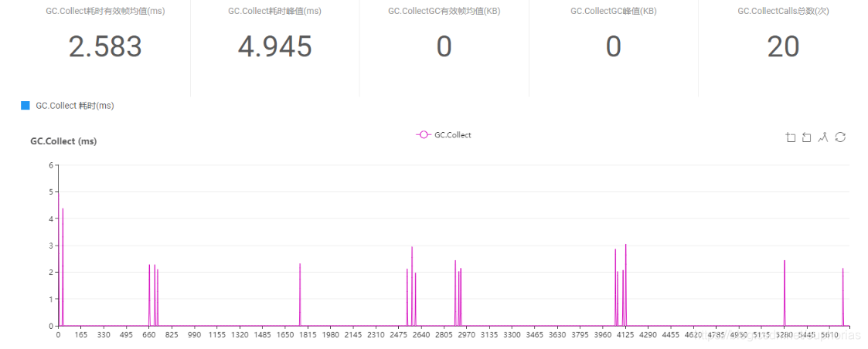
Task: Click the y-axis label 5
Action: pyautogui.click(x=51, y=192)
